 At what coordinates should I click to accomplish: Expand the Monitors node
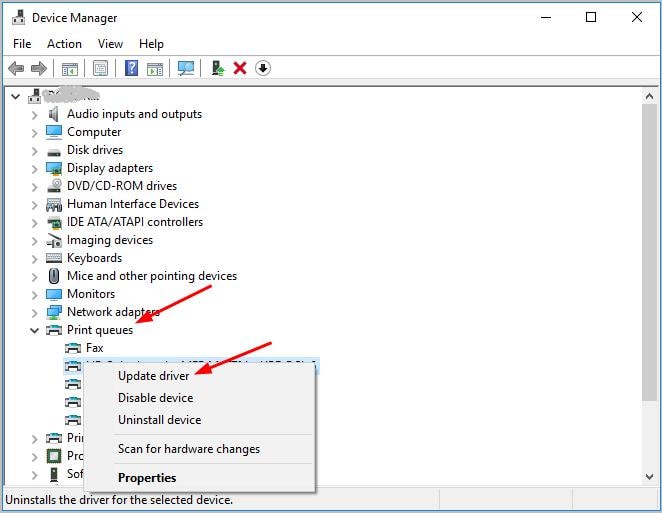[x=35, y=295]
